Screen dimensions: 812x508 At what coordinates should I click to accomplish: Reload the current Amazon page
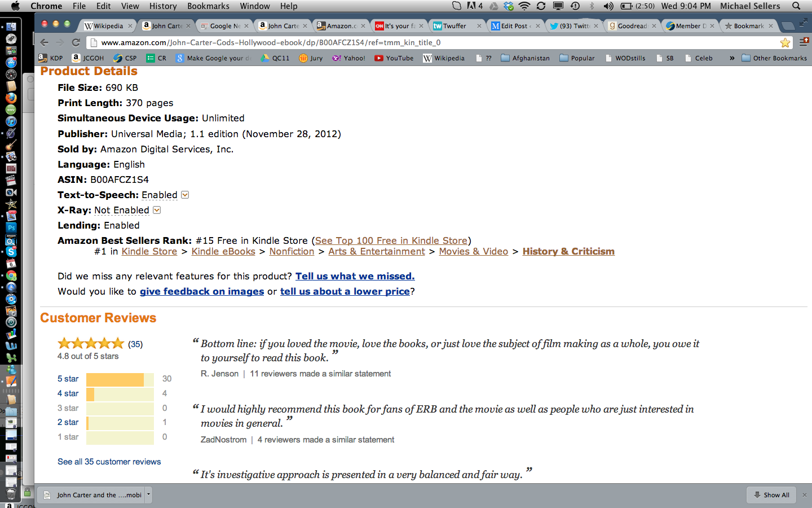click(x=76, y=42)
